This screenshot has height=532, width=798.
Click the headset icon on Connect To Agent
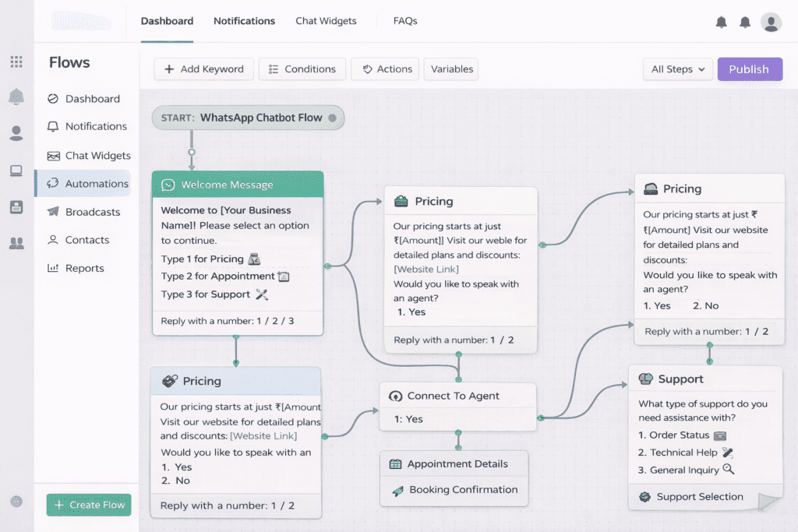395,396
